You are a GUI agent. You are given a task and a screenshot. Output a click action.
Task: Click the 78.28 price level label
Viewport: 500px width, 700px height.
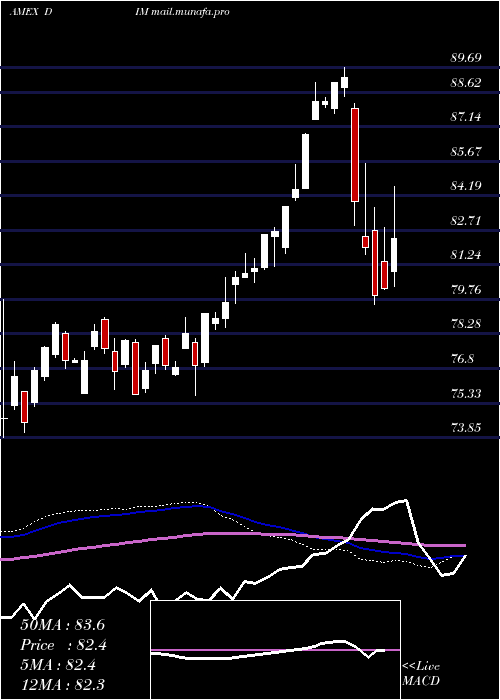[x=466, y=324]
